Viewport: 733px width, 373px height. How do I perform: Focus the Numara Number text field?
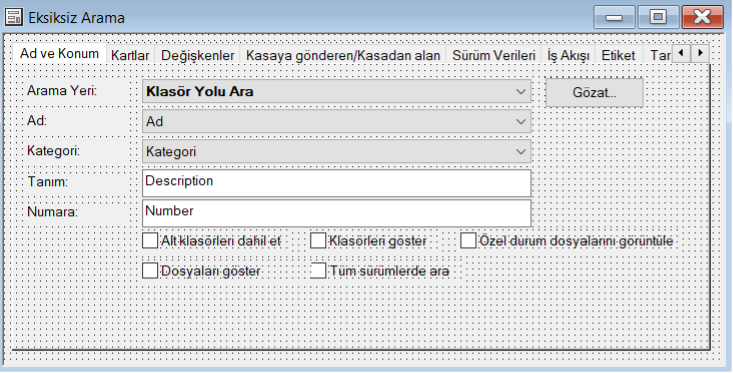coord(337,213)
